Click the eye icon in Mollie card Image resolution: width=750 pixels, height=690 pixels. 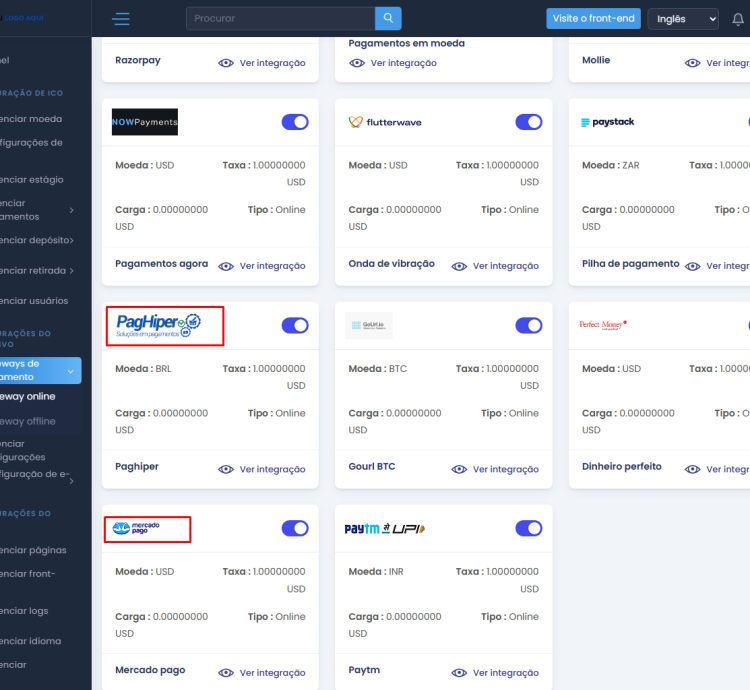pyautogui.click(x=692, y=63)
